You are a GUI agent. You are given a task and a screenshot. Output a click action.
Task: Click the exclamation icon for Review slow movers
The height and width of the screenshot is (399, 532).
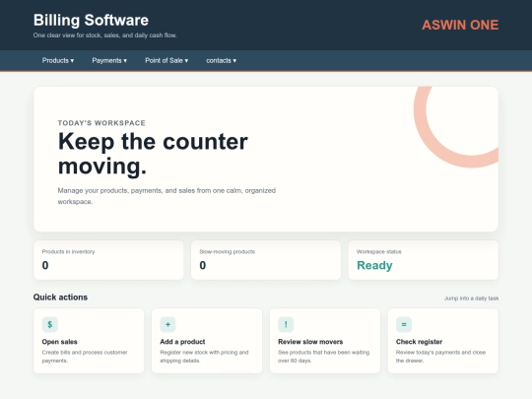[286, 324]
